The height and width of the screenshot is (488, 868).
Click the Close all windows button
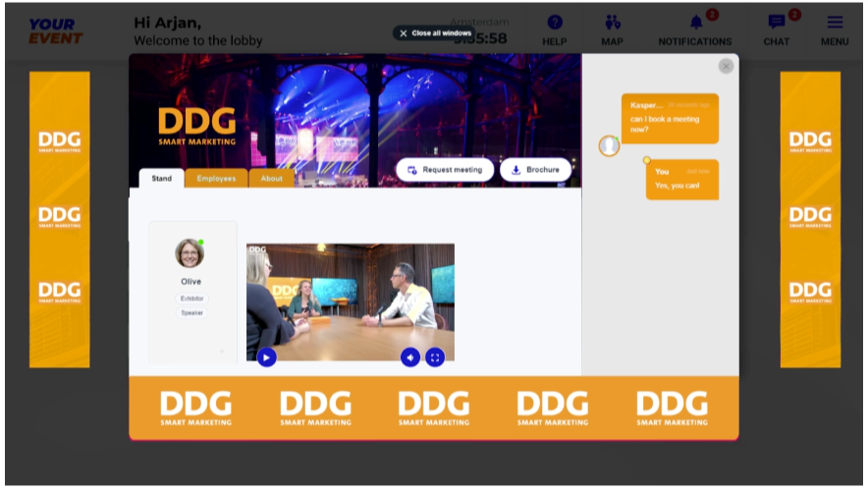[x=434, y=33]
